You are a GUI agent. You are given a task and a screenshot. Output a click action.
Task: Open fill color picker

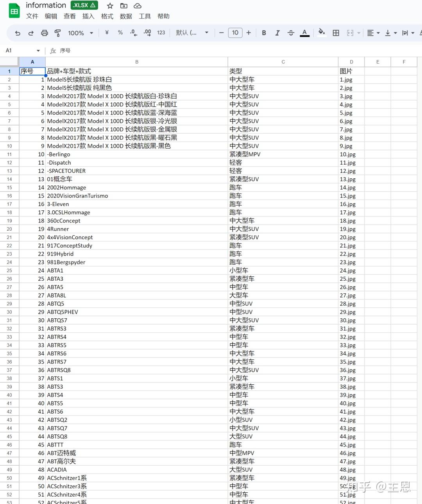coord(322,32)
